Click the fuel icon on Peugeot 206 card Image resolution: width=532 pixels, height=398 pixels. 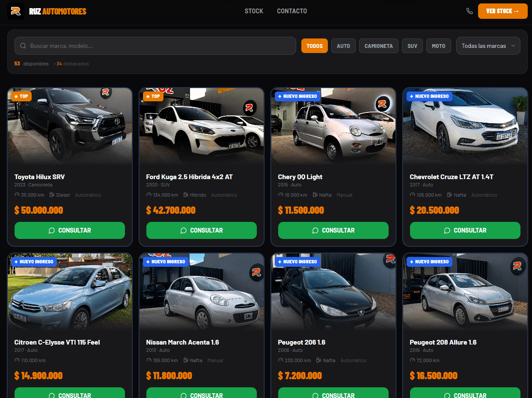[319, 360]
